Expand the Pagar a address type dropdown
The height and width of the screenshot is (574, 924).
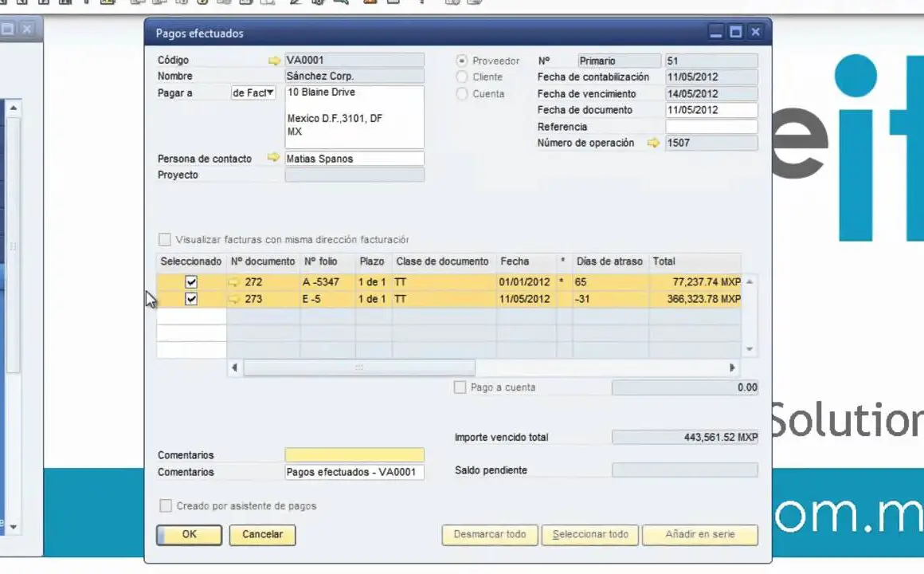tap(253, 92)
